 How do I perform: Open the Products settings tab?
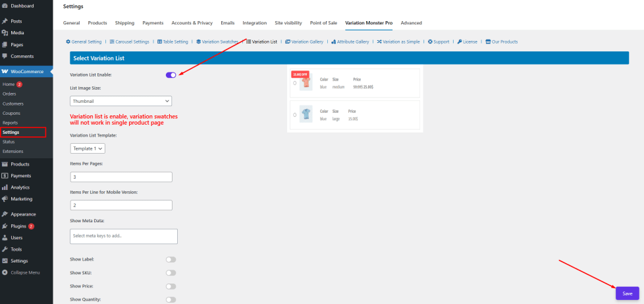[x=97, y=23]
